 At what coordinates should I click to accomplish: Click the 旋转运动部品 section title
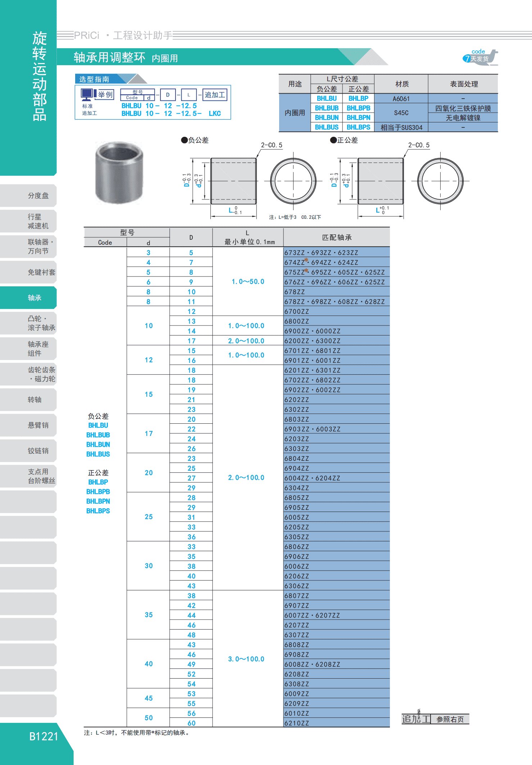pyautogui.click(x=39, y=76)
